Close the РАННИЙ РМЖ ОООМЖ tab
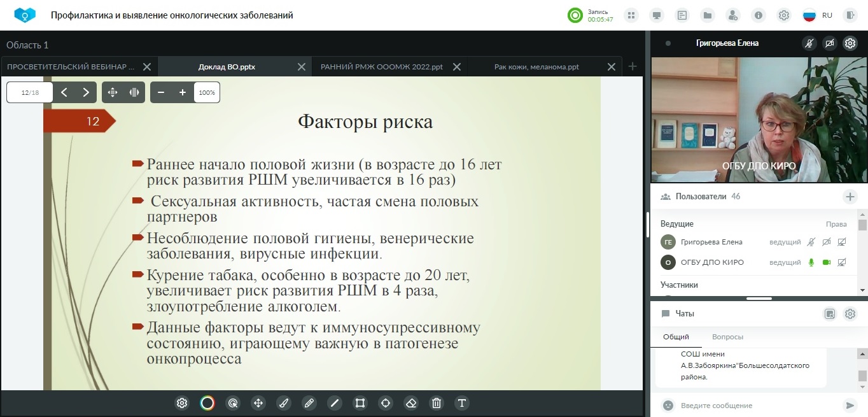This screenshot has width=868, height=417. point(457,67)
